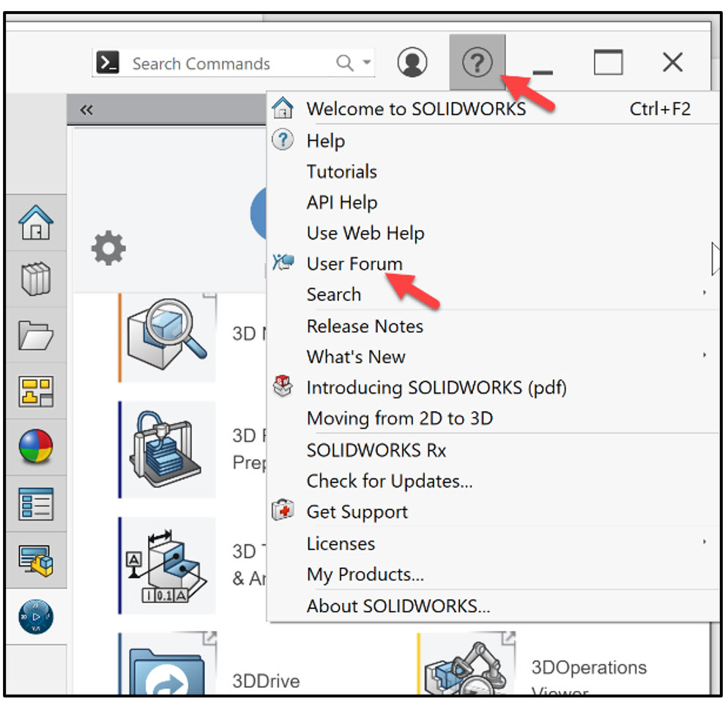This screenshot has height=710, width=728.
Task: Select the layout/tiles sidebar icon
Action: [x=36, y=393]
